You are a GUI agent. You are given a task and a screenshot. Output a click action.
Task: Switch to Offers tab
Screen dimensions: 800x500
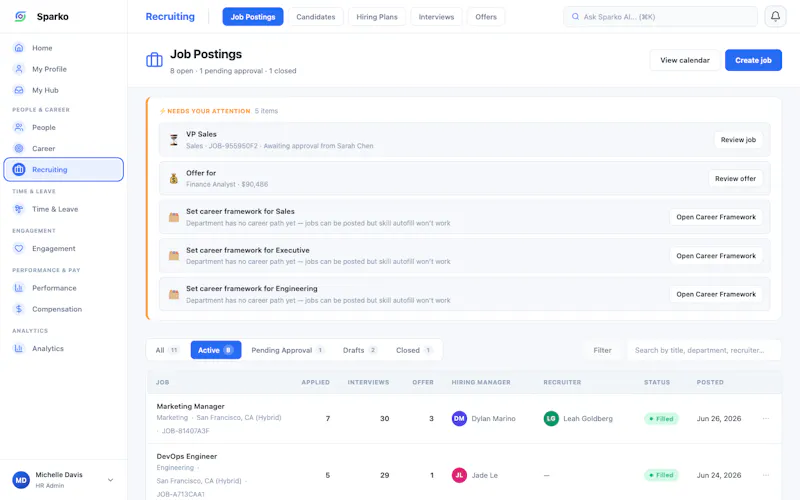pyautogui.click(x=486, y=17)
